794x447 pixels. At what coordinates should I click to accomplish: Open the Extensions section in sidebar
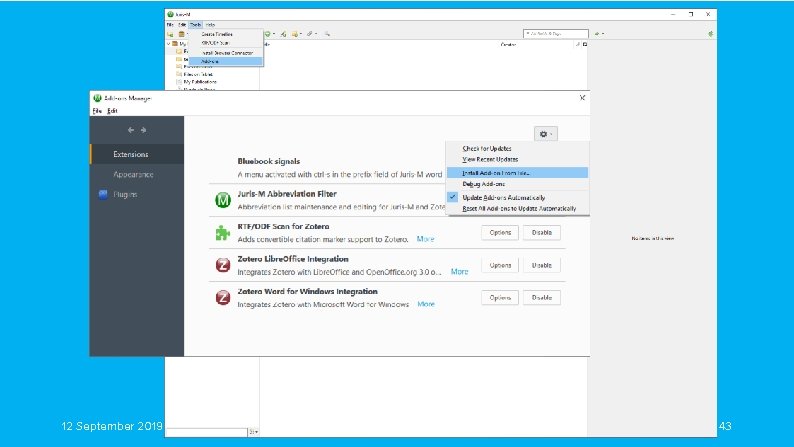[x=137, y=154]
